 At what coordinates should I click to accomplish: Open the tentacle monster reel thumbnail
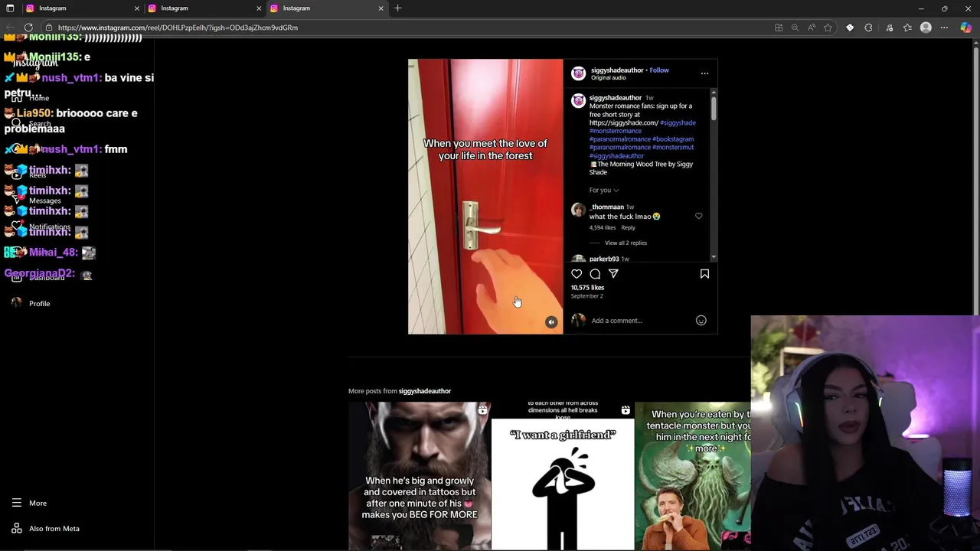[692, 475]
